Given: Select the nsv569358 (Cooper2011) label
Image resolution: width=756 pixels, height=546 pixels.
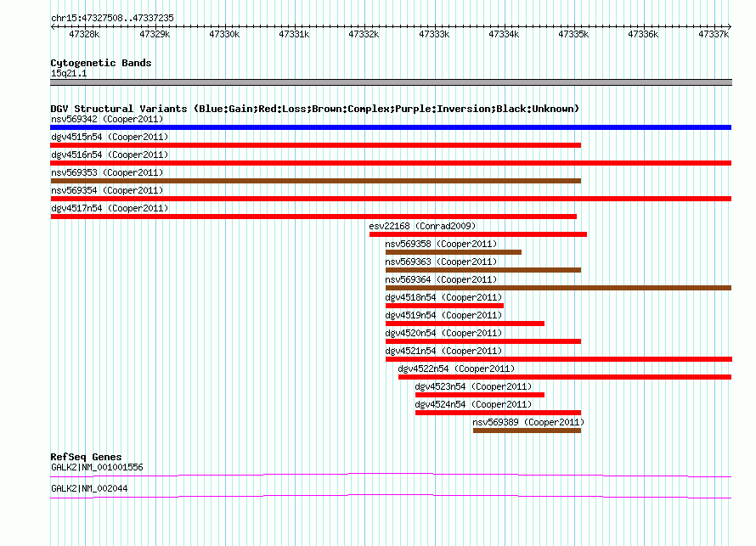Looking at the screenshot, I should 441,244.
